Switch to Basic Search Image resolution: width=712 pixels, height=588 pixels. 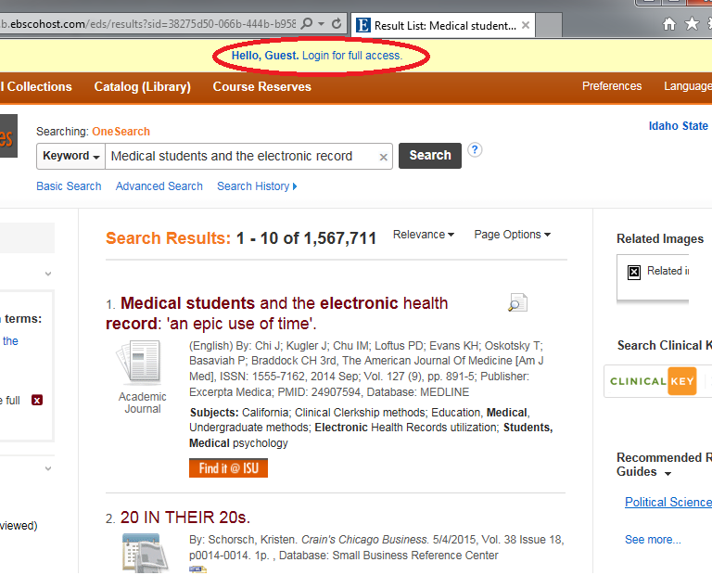[69, 186]
